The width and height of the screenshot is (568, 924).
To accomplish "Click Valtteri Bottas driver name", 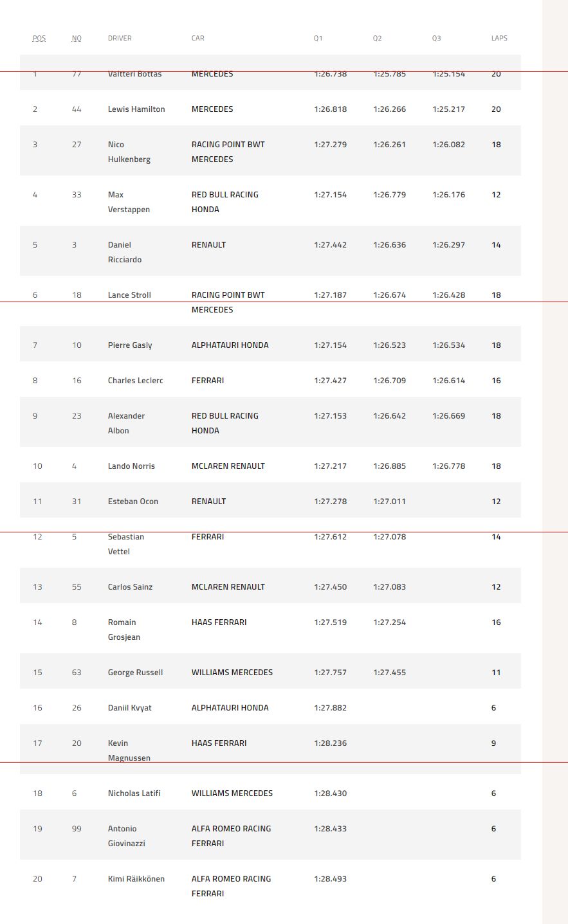I will click(x=135, y=74).
